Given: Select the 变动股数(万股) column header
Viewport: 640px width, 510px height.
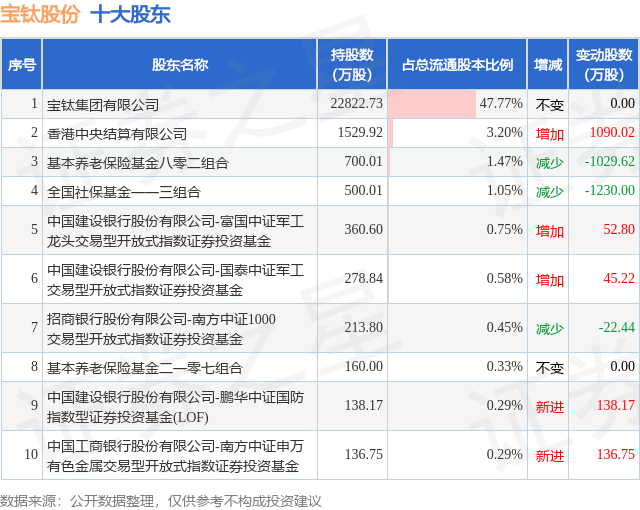Looking at the screenshot, I should coord(604,64).
